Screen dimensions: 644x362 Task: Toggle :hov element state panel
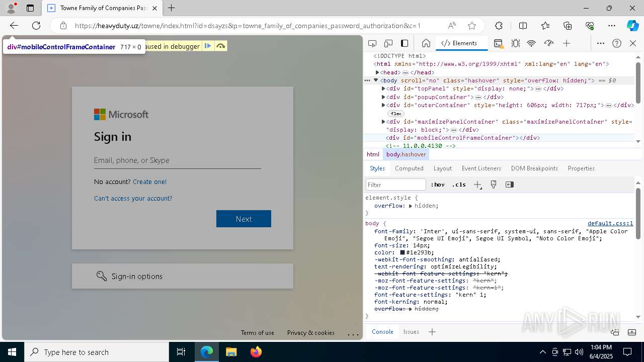tap(438, 185)
